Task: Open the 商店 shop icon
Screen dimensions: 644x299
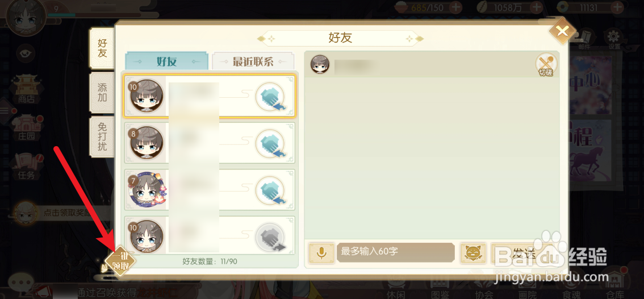Action: 26,89
